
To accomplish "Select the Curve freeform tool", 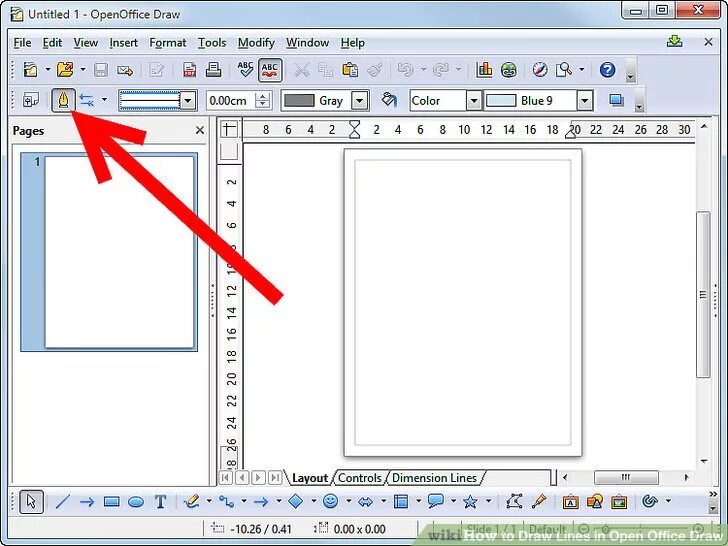I will (191, 501).
